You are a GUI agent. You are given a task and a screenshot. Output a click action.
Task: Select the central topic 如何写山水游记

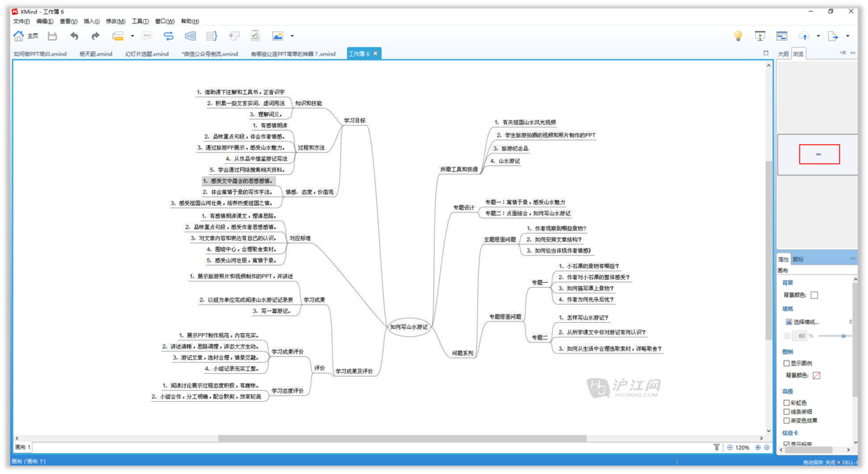point(409,327)
